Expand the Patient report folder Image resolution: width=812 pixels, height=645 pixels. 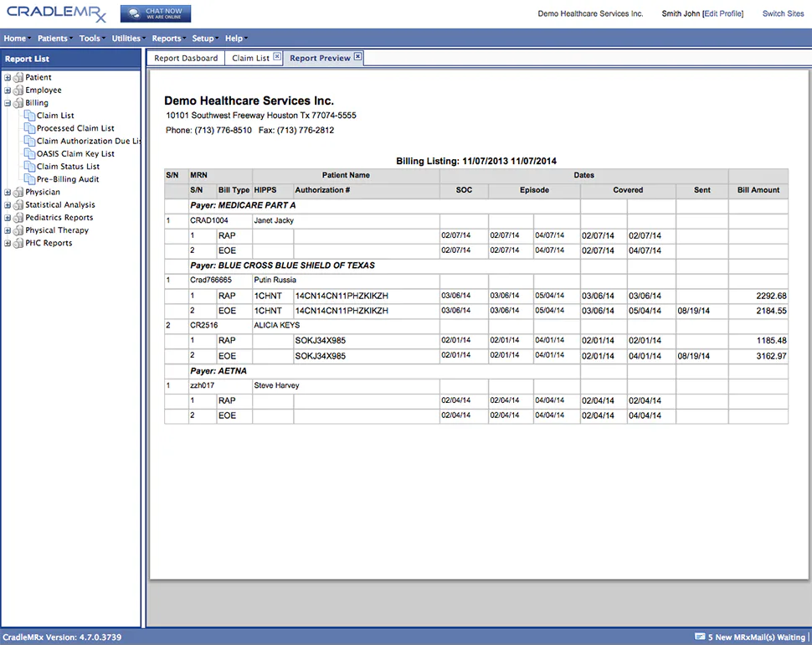point(8,78)
